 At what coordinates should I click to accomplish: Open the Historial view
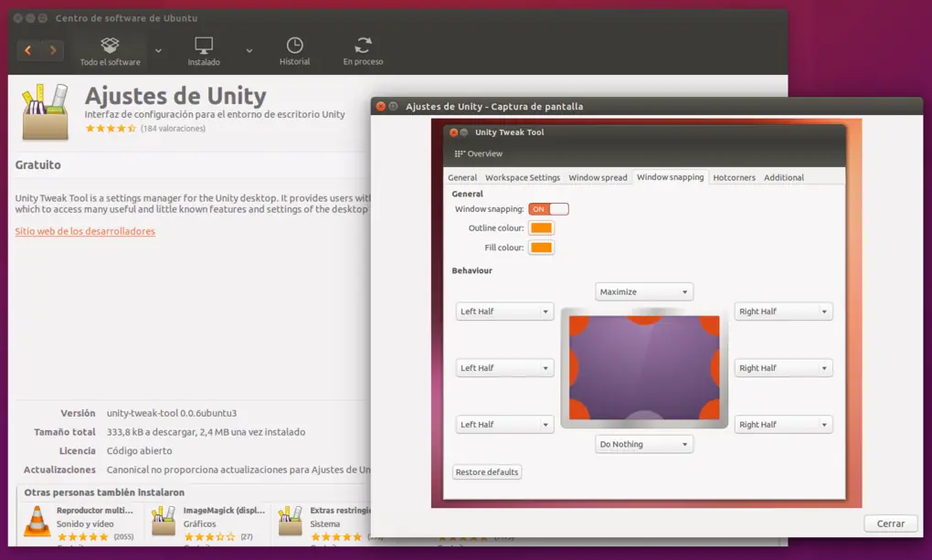click(295, 50)
